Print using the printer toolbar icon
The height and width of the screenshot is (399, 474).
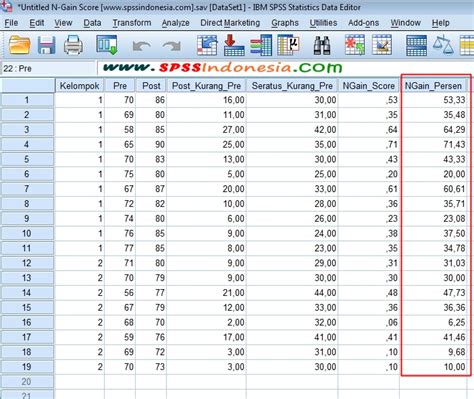73,45
